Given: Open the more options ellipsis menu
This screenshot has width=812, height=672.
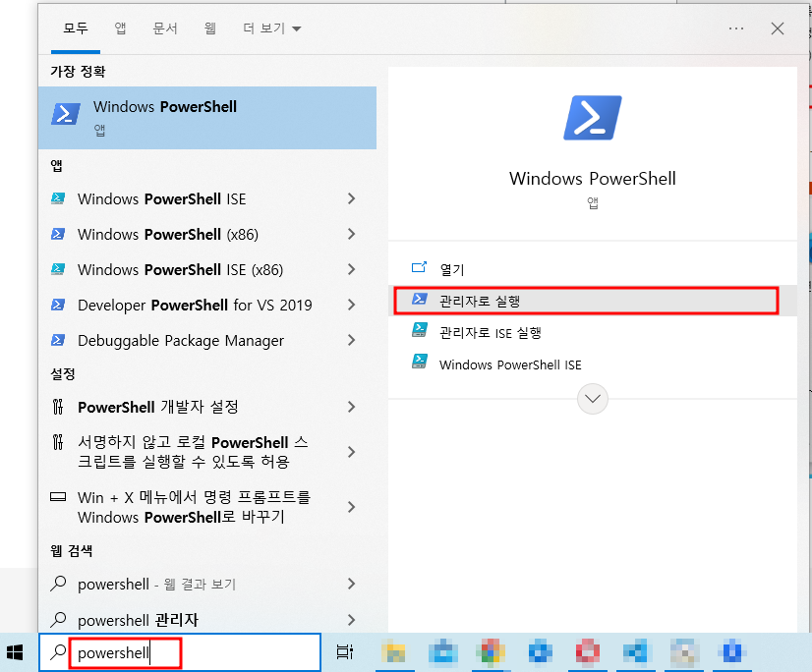Looking at the screenshot, I should coord(736,28).
